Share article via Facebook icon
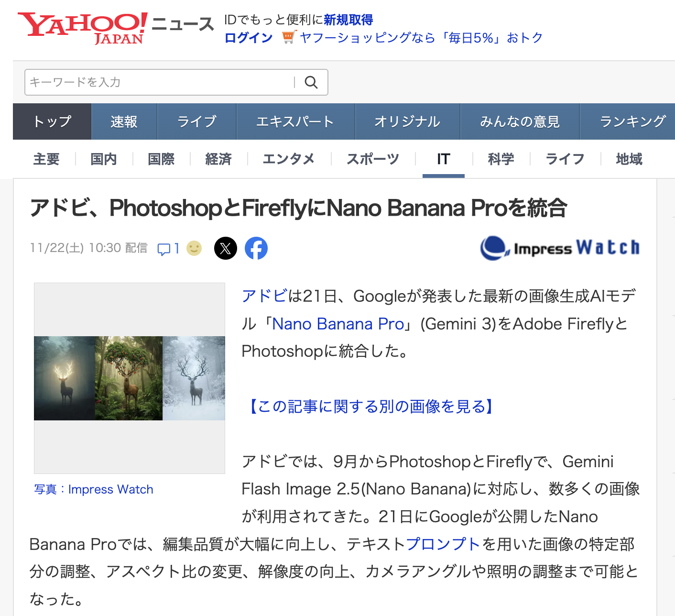 [x=256, y=248]
